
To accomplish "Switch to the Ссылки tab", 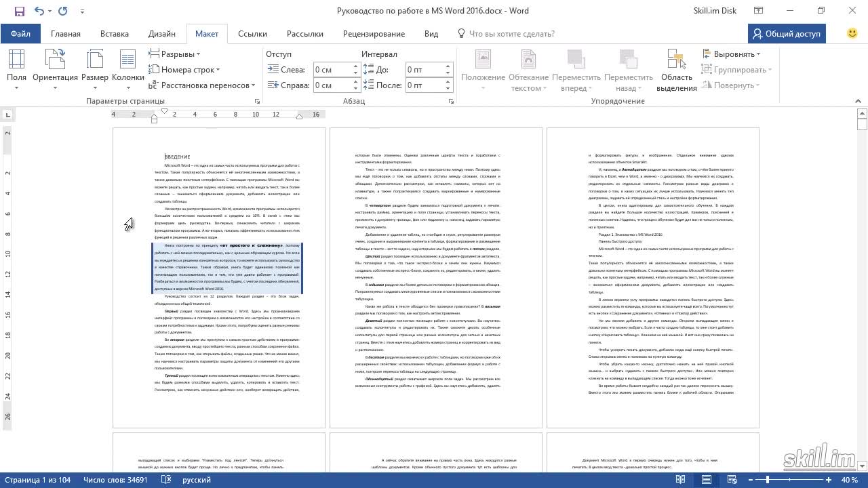I will pyautogui.click(x=252, y=34).
